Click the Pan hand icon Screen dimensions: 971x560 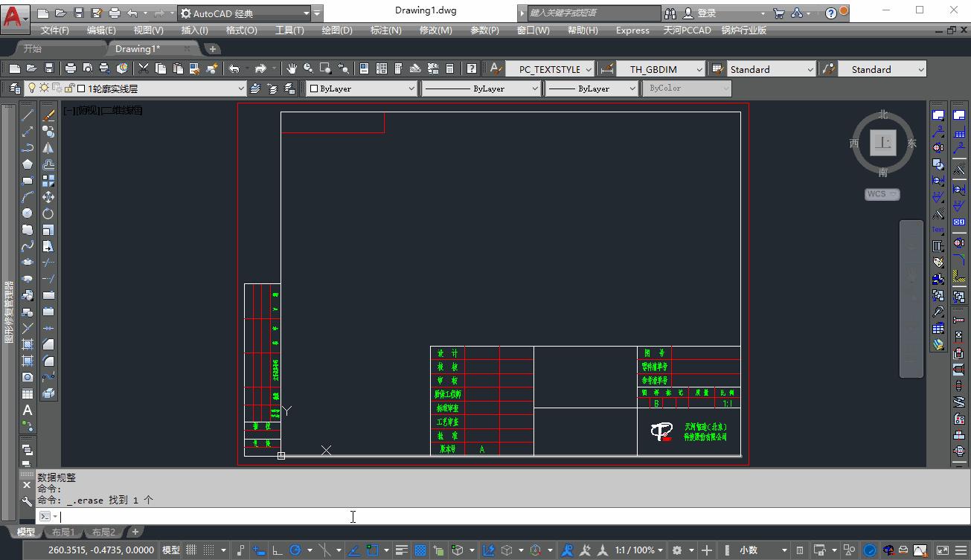[x=292, y=68]
